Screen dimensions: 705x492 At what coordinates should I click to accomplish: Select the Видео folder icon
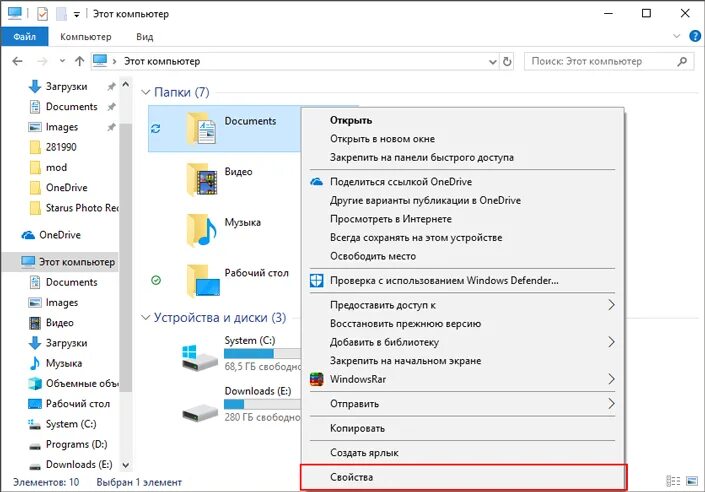pos(202,179)
